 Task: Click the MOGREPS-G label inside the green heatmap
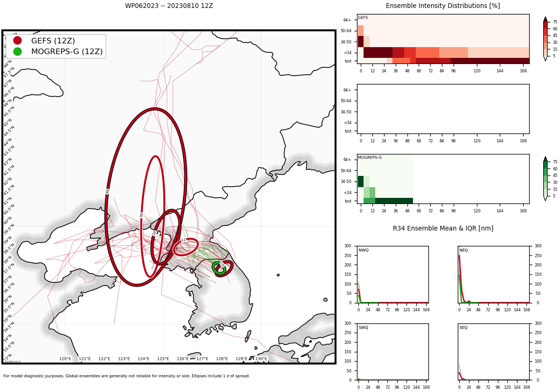tap(370, 158)
